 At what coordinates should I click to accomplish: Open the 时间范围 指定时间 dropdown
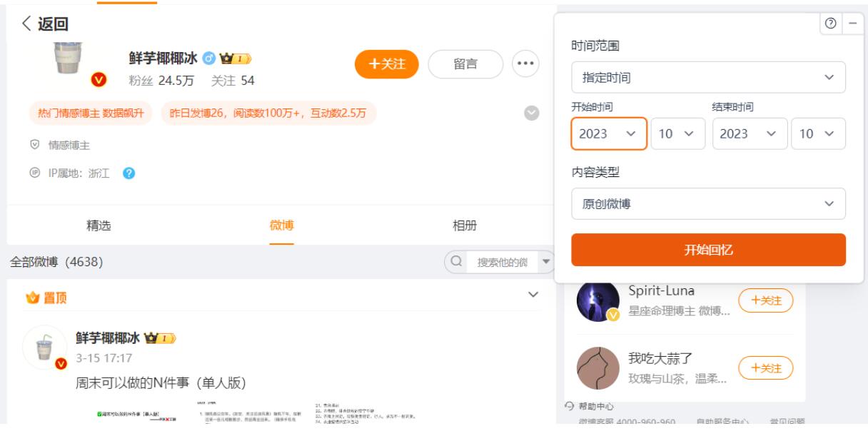click(x=708, y=77)
